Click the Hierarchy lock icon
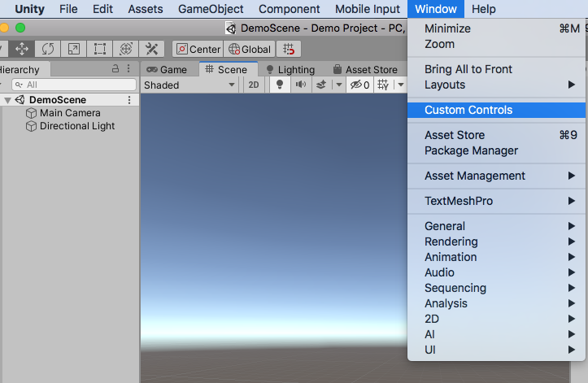588x383 pixels. tap(115, 68)
